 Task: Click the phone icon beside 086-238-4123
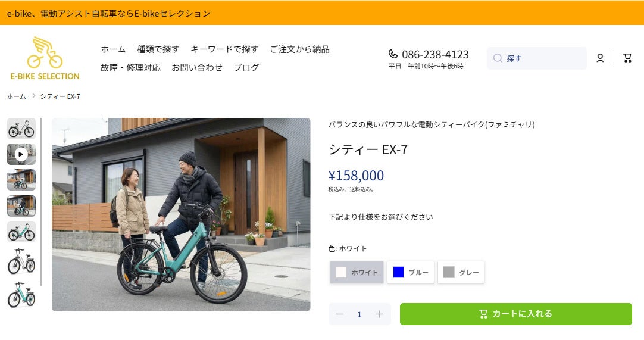393,54
